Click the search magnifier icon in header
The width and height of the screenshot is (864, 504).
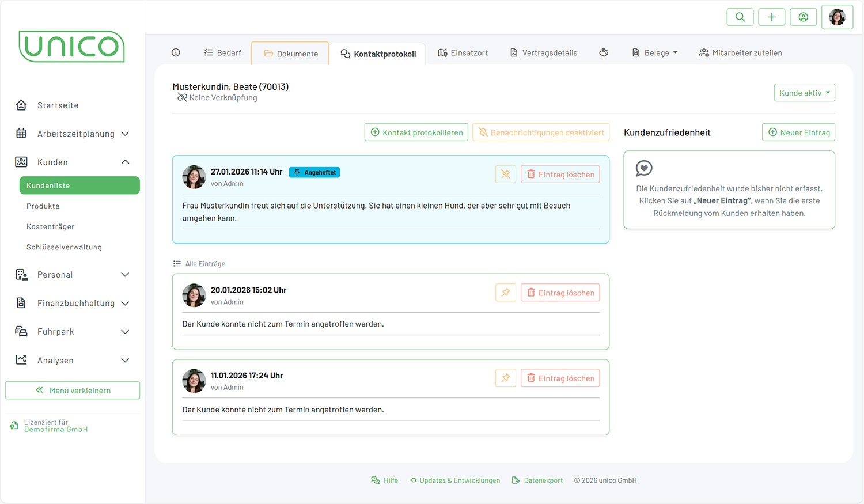[740, 17]
